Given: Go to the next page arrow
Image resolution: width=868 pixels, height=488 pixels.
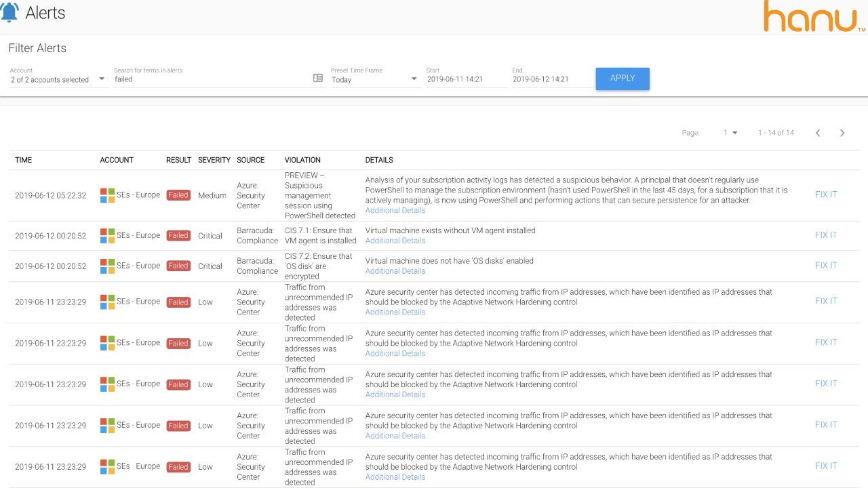Looking at the screenshot, I should point(842,133).
